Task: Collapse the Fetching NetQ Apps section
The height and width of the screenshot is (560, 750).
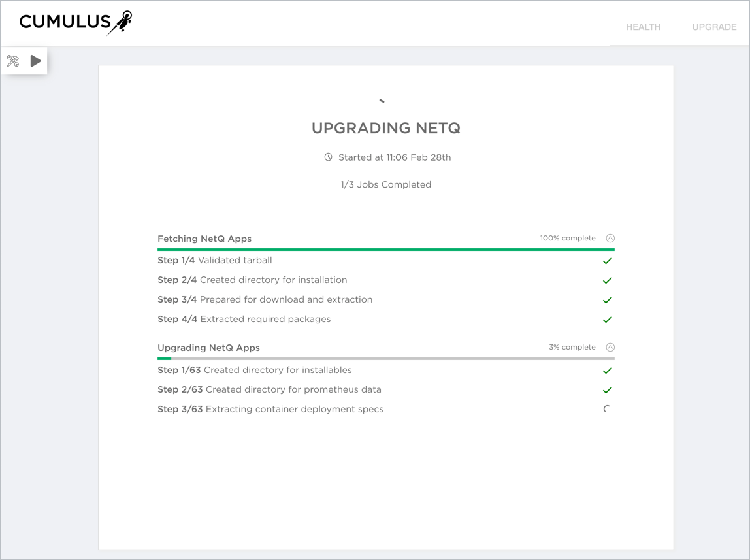Action: [610, 239]
